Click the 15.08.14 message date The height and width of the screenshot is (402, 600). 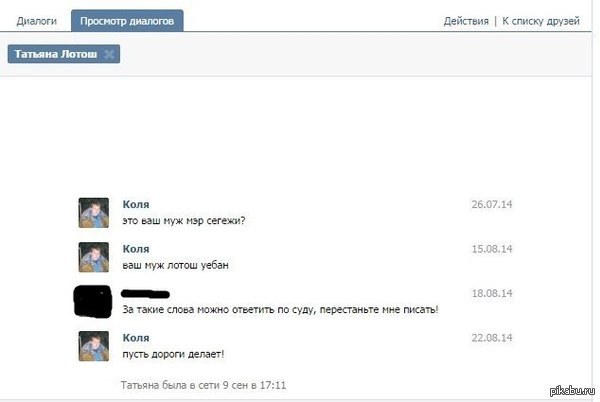tap(491, 249)
